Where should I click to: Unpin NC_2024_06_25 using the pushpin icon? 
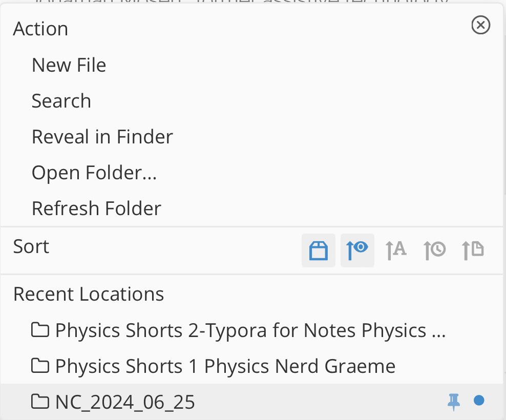pyautogui.click(x=453, y=402)
